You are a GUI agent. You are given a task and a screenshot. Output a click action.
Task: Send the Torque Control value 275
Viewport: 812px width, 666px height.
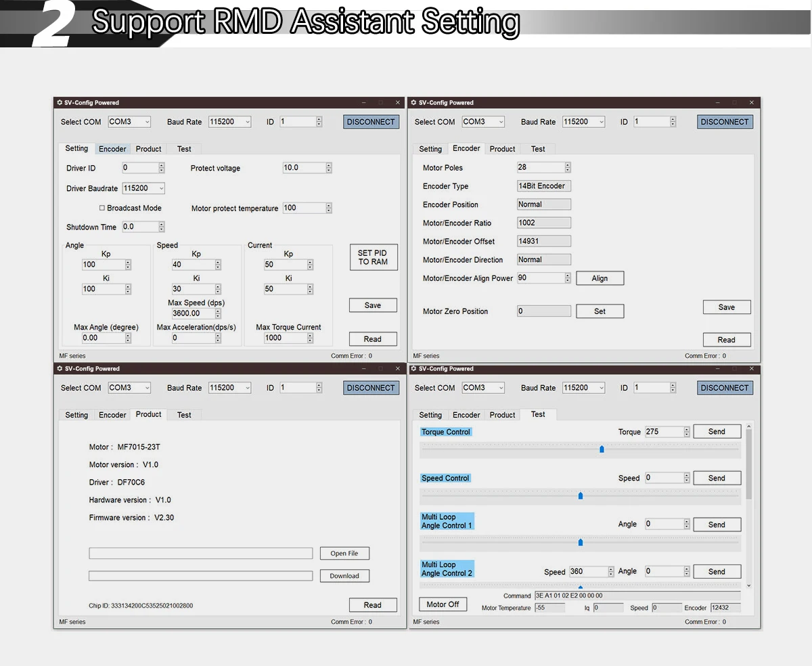coord(717,432)
